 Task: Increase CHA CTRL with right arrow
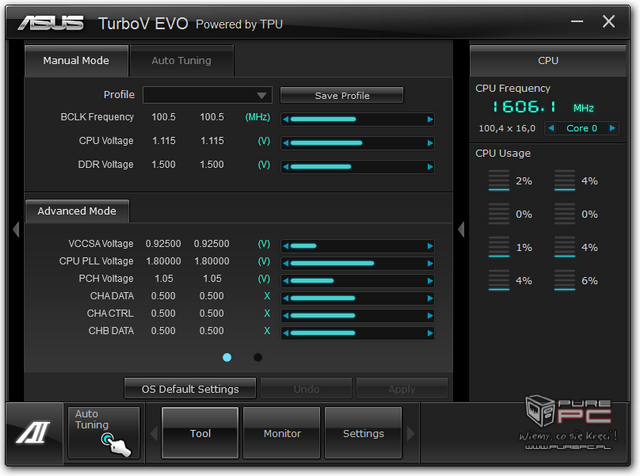click(430, 316)
